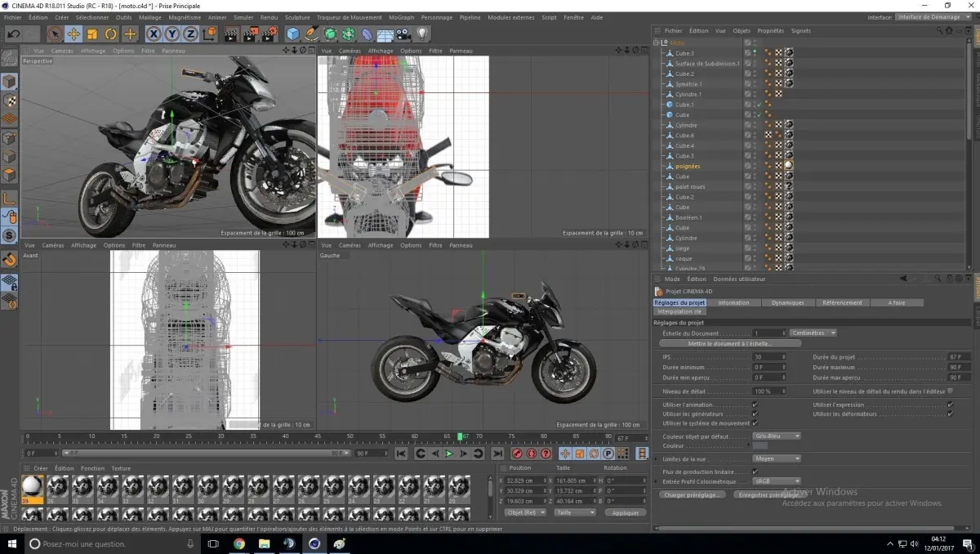Open the Interface de Démarrage layout dropdown
Viewport: 980px width, 554px height.
tap(935, 16)
